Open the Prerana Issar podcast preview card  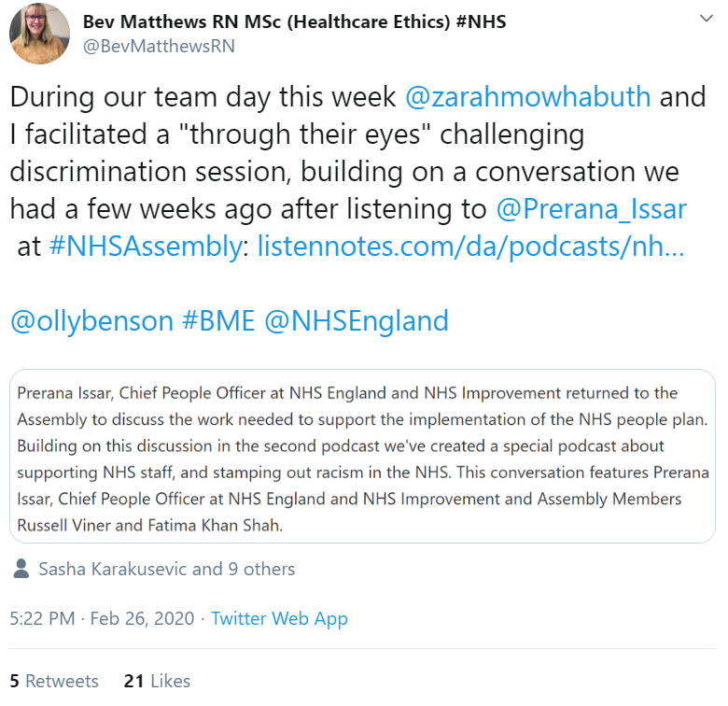[x=363, y=456]
